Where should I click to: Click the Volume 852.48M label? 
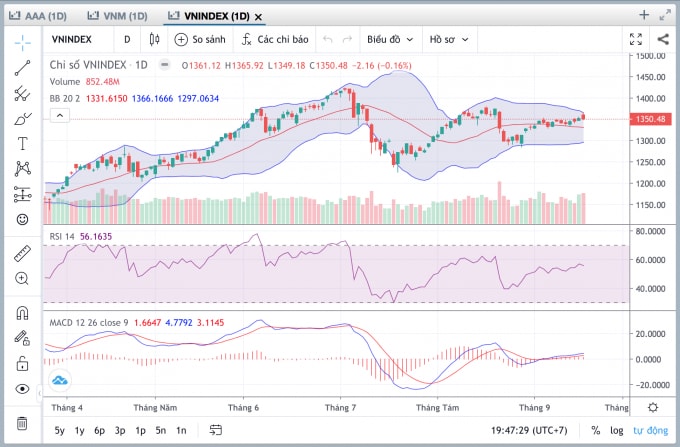pos(85,82)
